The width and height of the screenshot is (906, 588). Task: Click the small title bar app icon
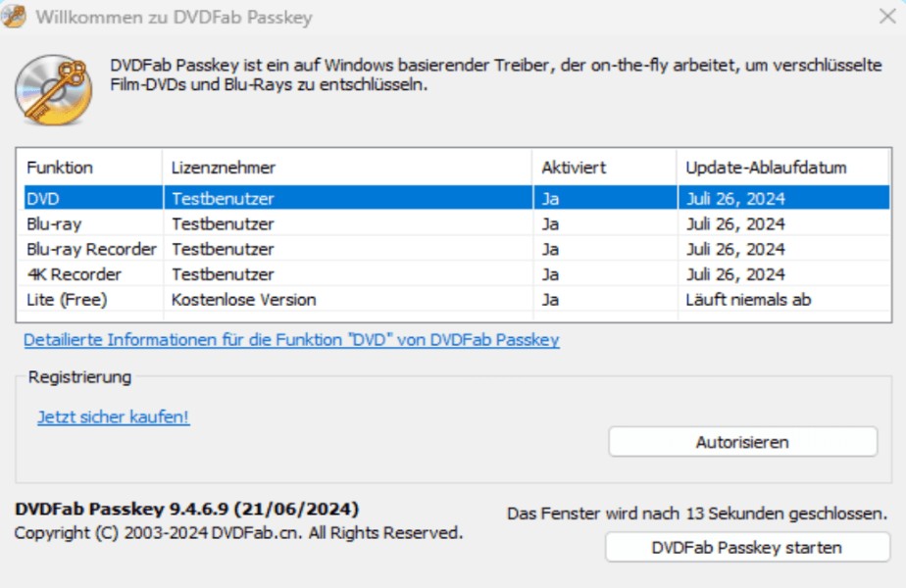(14, 17)
